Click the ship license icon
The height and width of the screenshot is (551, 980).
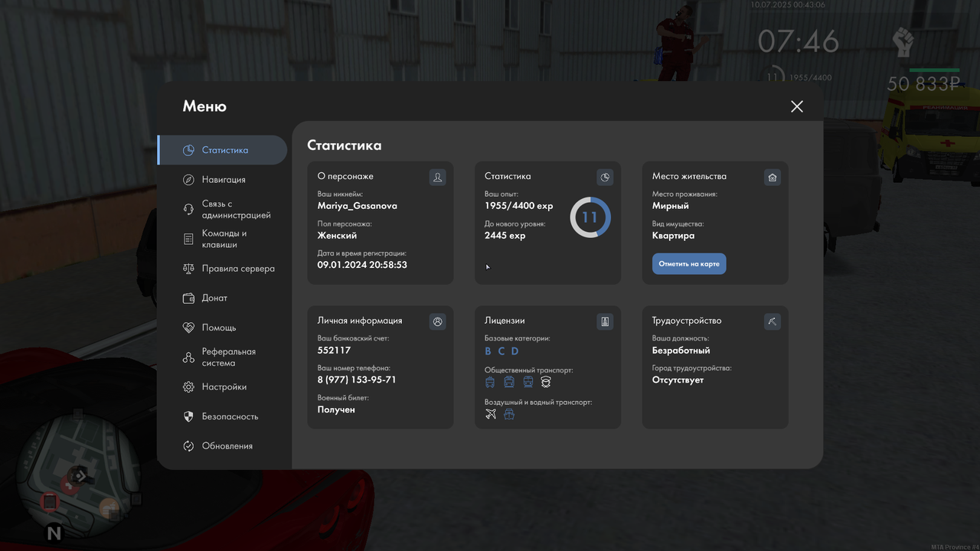(509, 414)
